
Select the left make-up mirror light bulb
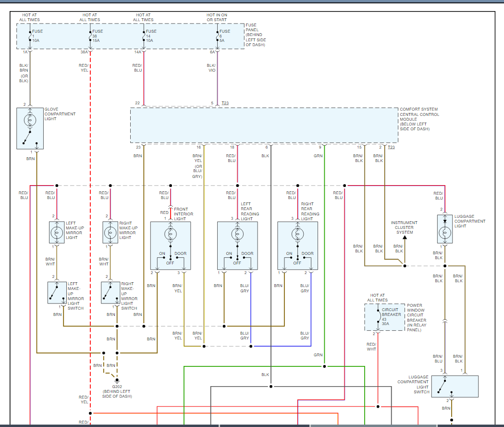tap(57, 232)
